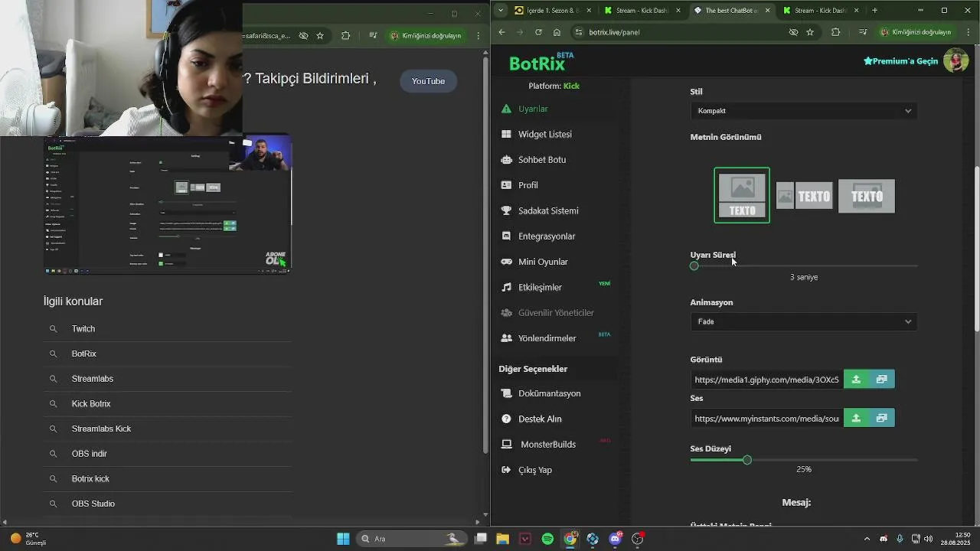
Task: Close the İçerde 1. Sezon tab
Action: coord(588,11)
